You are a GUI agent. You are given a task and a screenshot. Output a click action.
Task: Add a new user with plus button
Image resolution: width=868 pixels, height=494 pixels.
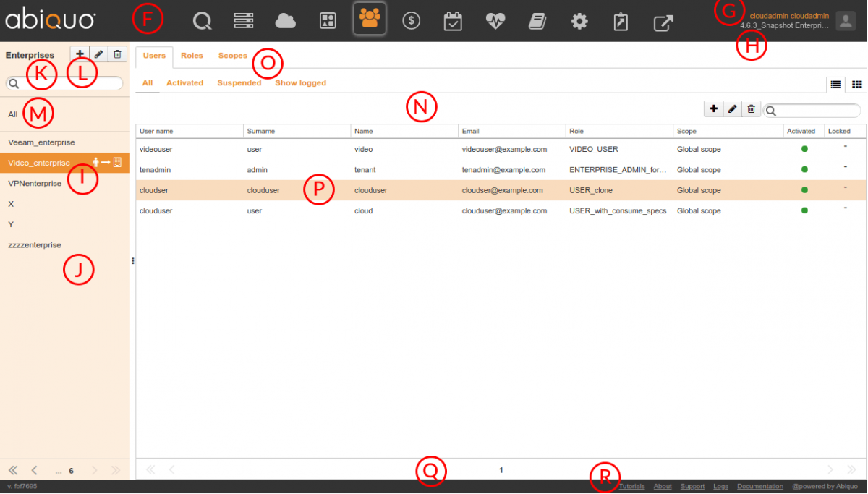714,108
